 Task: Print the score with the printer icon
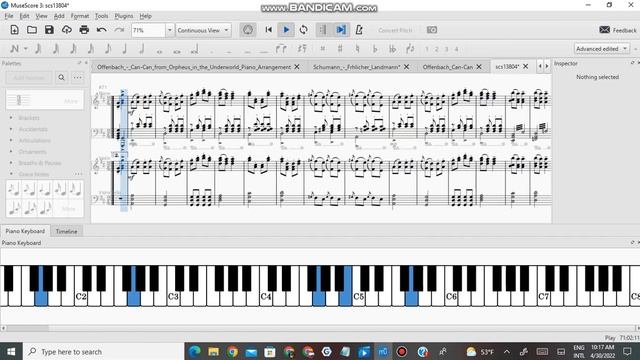(x=84, y=30)
